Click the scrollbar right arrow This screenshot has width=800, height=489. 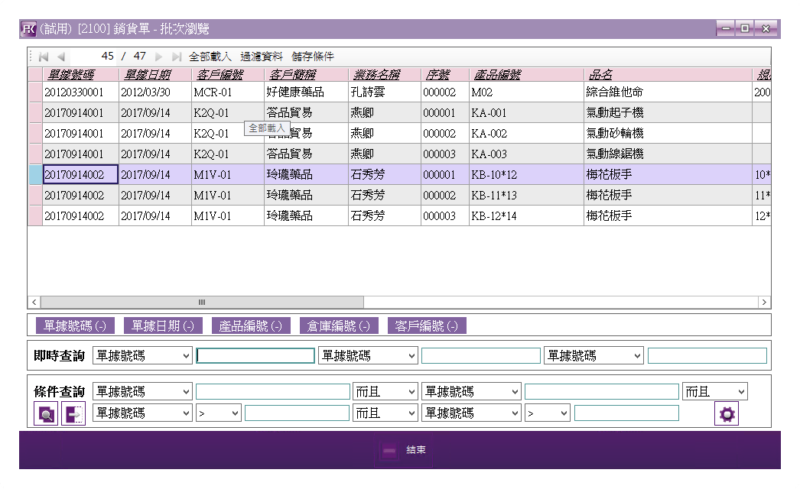pyautogui.click(x=764, y=302)
